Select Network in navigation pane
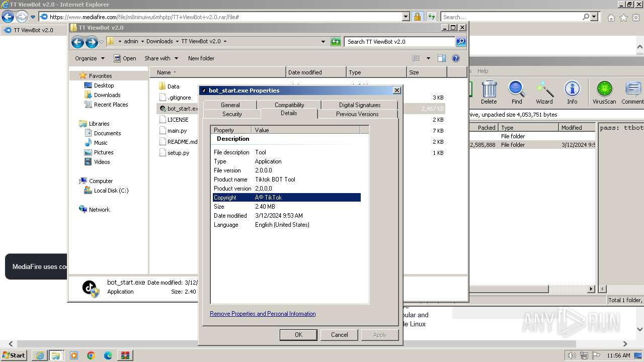The width and height of the screenshot is (644, 362). [x=94, y=210]
